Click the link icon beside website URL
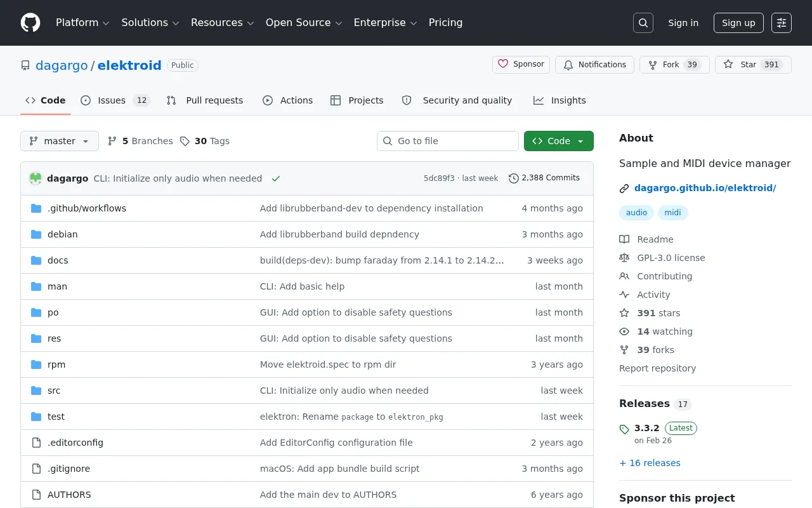 [x=624, y=188]
